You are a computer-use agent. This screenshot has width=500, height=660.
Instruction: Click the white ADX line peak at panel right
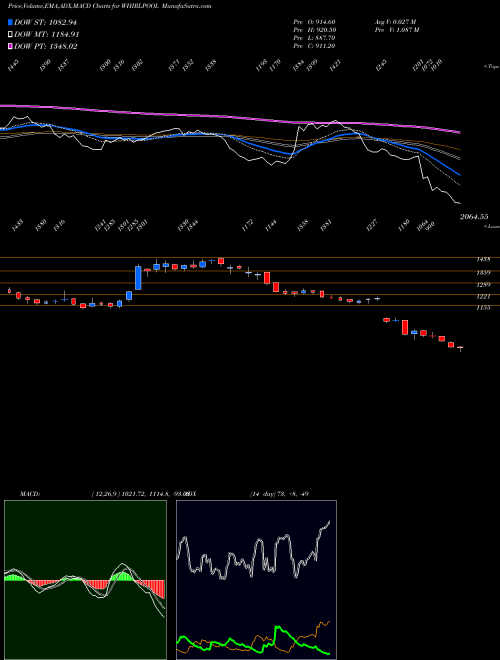tap(329, 522)
